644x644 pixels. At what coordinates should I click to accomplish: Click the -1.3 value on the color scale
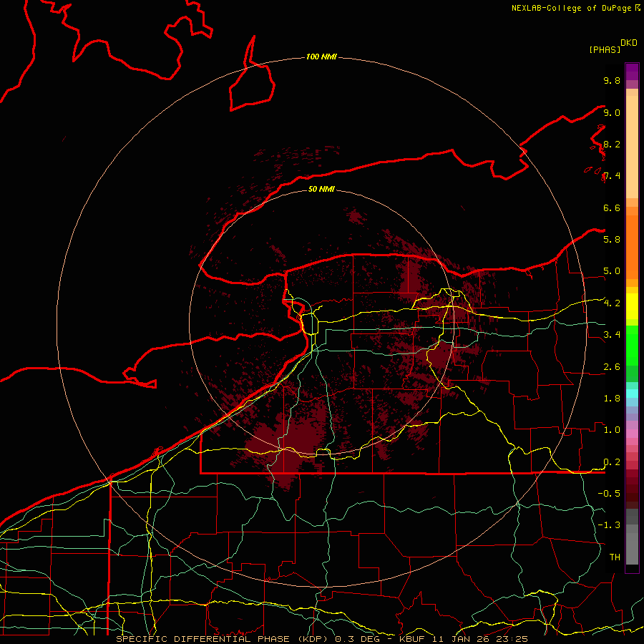pyautogui.click(x=609, y=525)
